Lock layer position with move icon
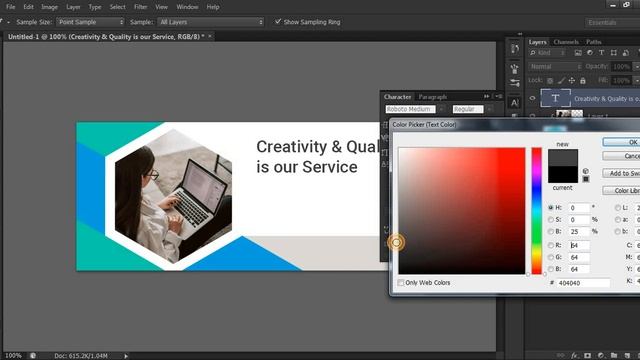The height and width of the screenshot is (360, 640). coord(572,80)
